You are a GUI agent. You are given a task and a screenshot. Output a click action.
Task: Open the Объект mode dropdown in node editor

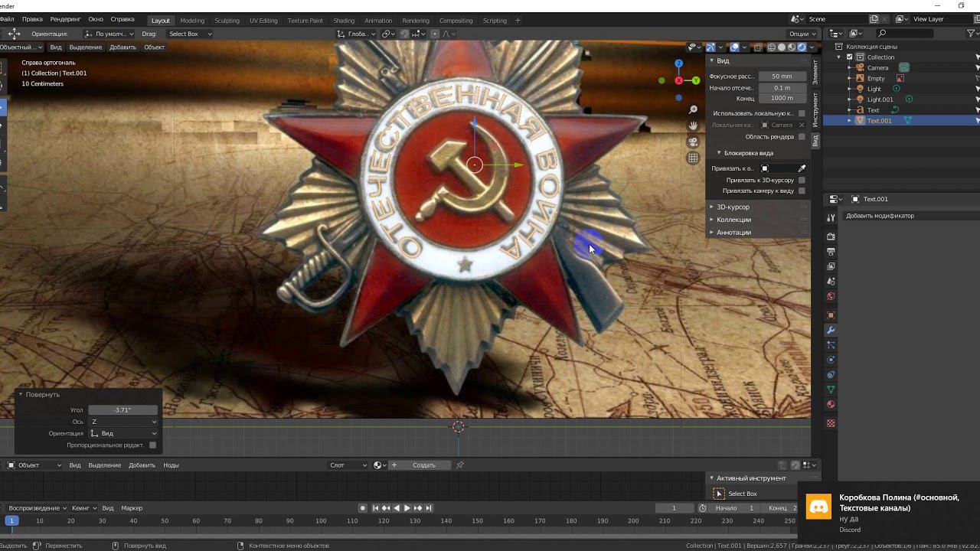coord(34,465)
